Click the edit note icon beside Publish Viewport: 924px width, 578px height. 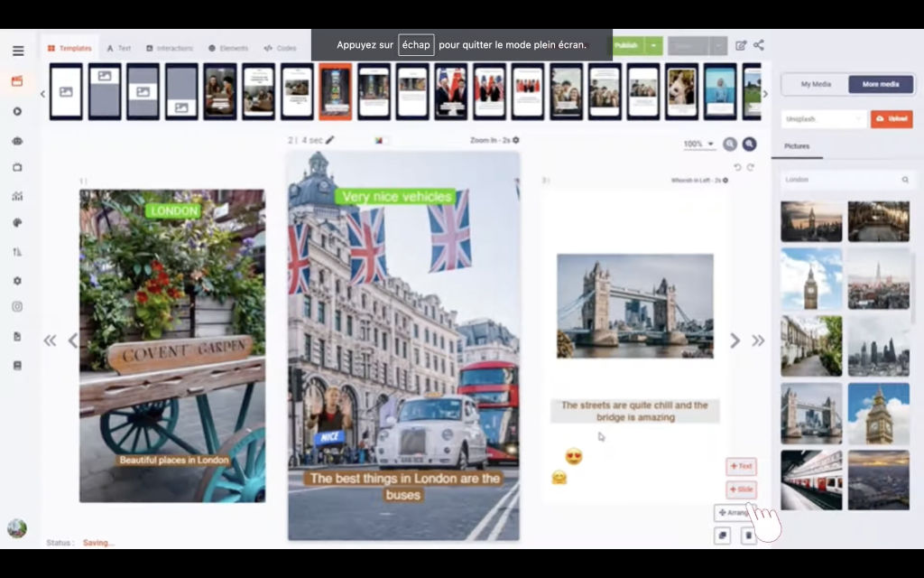tap(741, 45)
